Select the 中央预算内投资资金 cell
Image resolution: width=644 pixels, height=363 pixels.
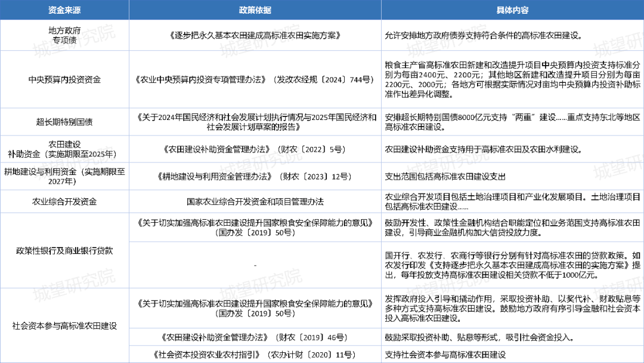point(64,79)
